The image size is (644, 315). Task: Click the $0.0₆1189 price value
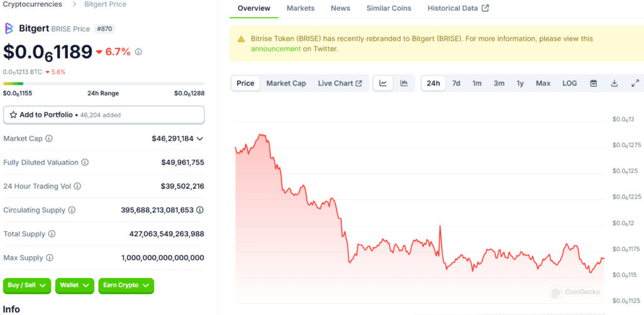(48, 52)
